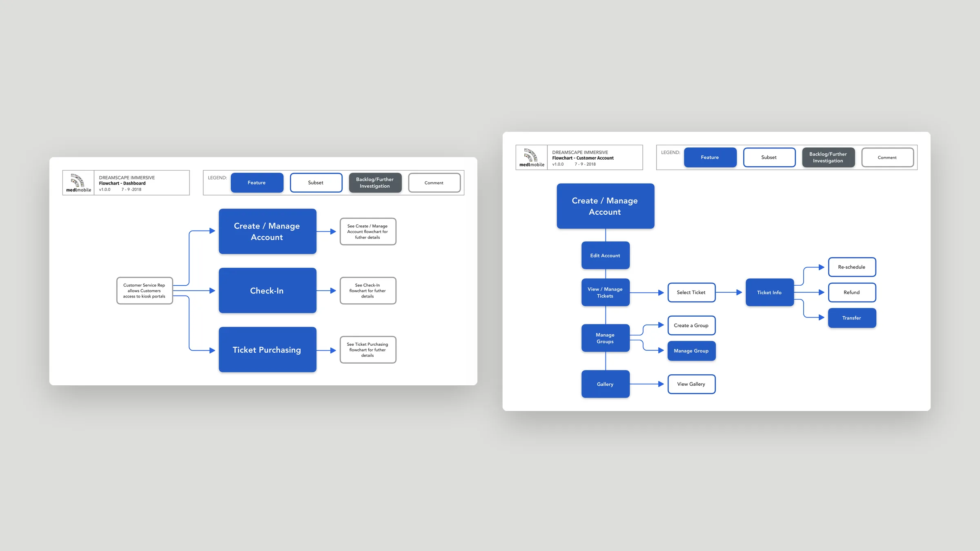This screenshot has height=551, width=980.
Task: Click the Gallery feature node
Action: click(606, 384)
